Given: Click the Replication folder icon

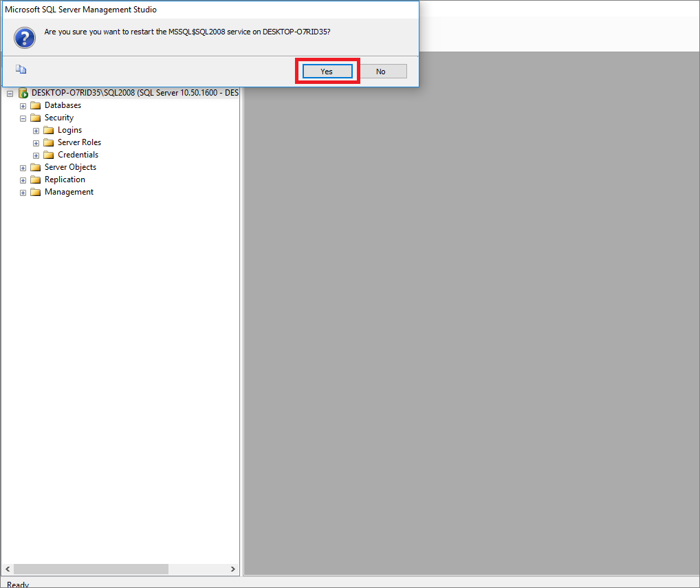Looking at the screenshot, I should coord(35,180).
